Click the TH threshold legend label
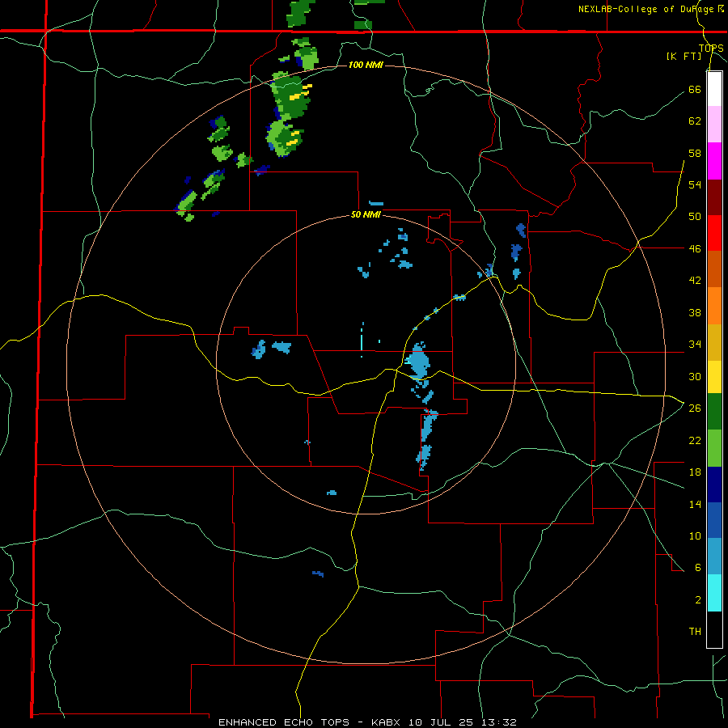Image resolution: width=728 pixels, height=728 pixels. coord(695,632)
